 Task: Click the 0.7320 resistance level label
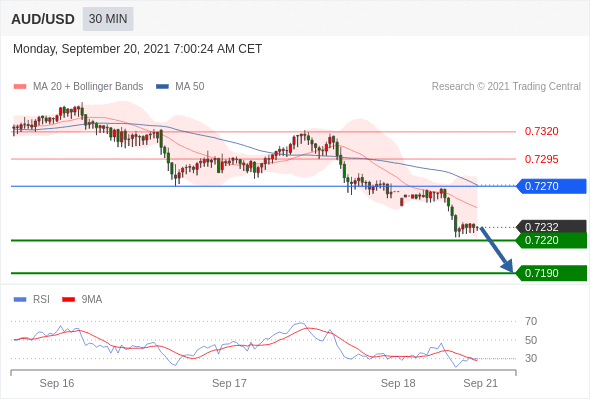[x=541, y=131]
